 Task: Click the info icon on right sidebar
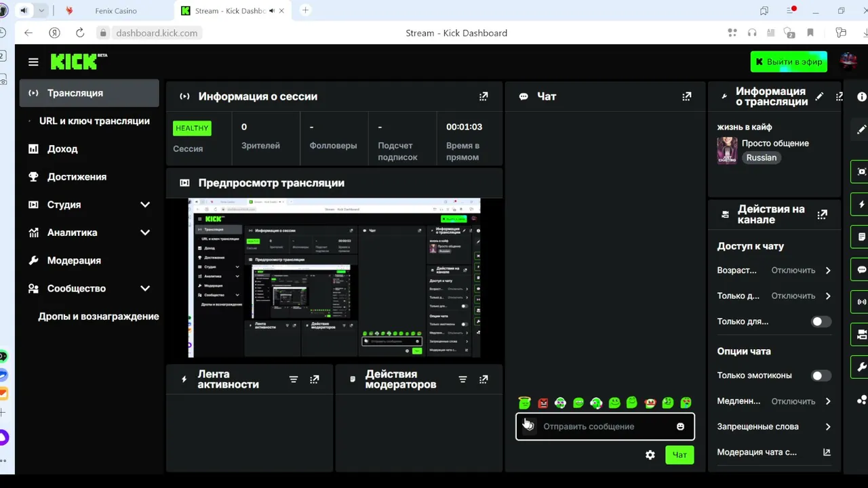862,97
